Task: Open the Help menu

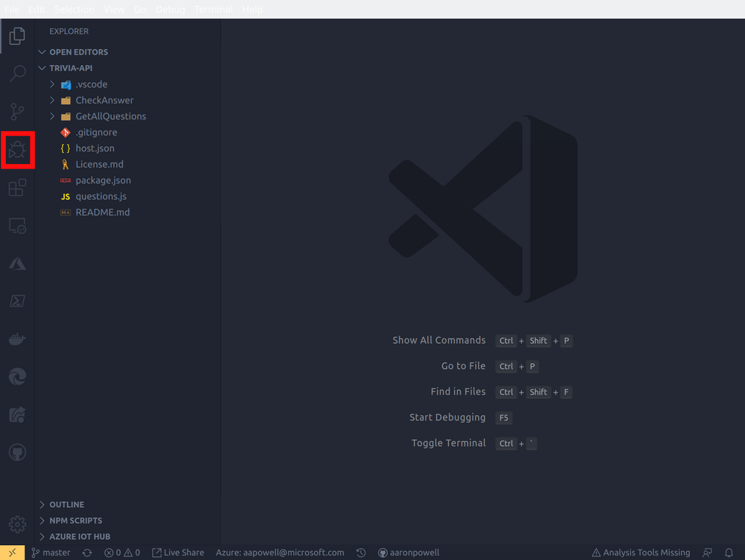Action: click(x=252, y=9)
